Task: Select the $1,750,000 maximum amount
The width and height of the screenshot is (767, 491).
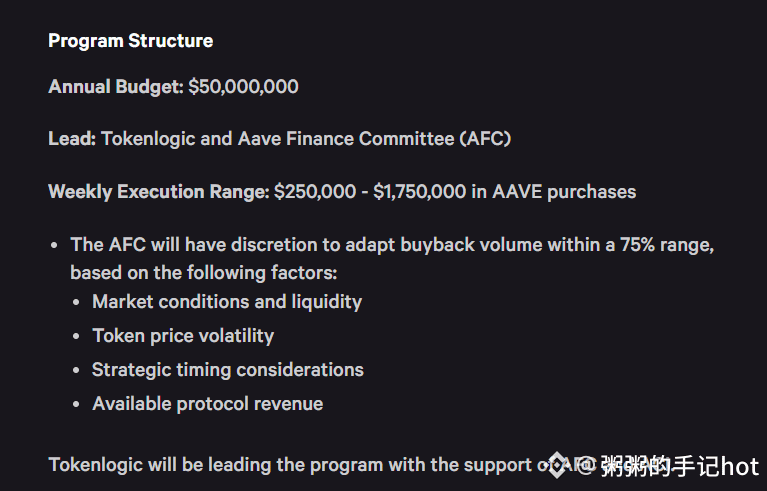Action: coord(420,192)
